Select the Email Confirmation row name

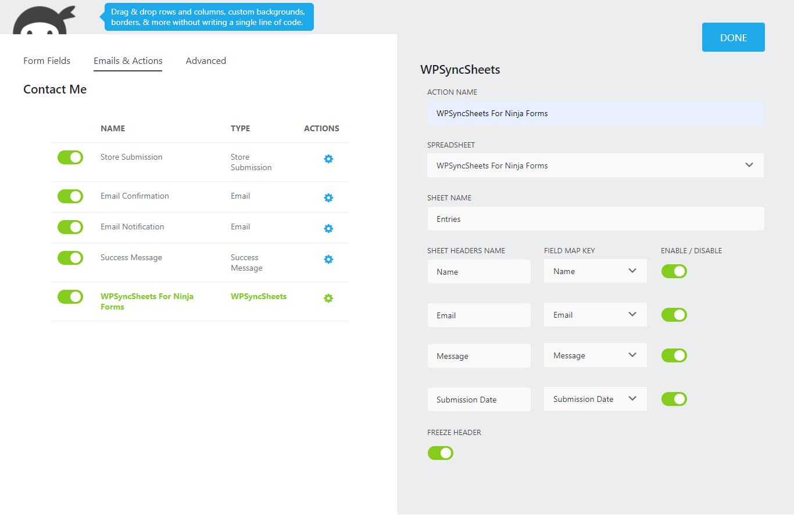(x=135, y=196)
